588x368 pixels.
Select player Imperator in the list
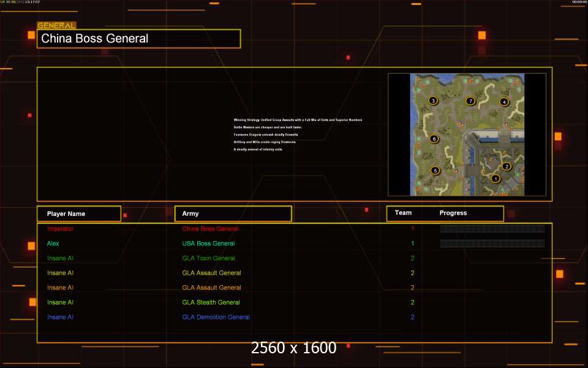60,229
